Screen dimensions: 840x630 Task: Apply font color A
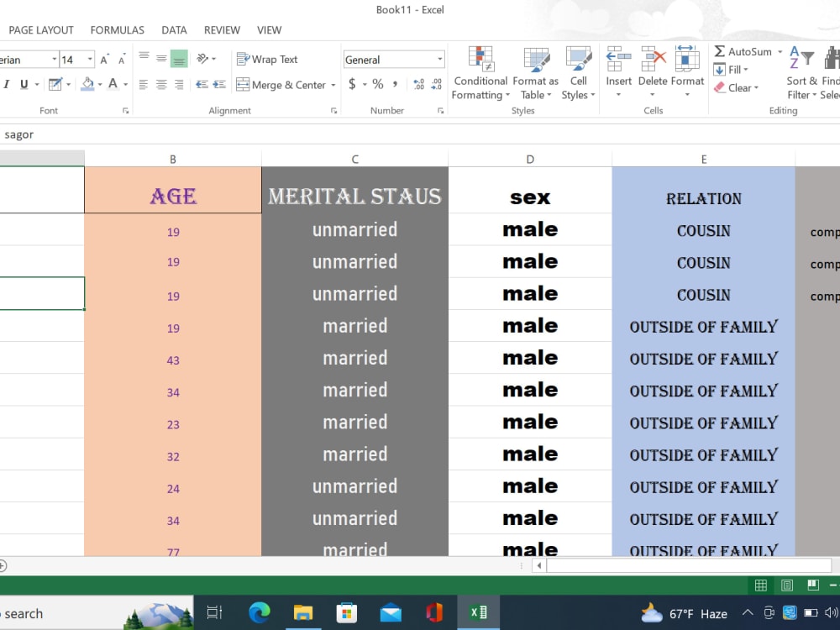[x=113, y=84]
